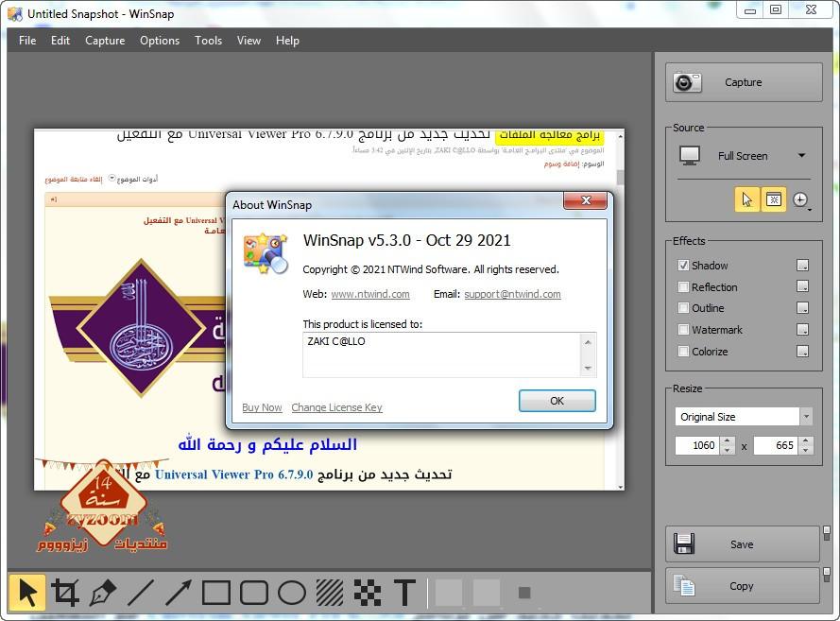Click the first tool color swatch
The image size is (840, 621).
pos(449,593)
